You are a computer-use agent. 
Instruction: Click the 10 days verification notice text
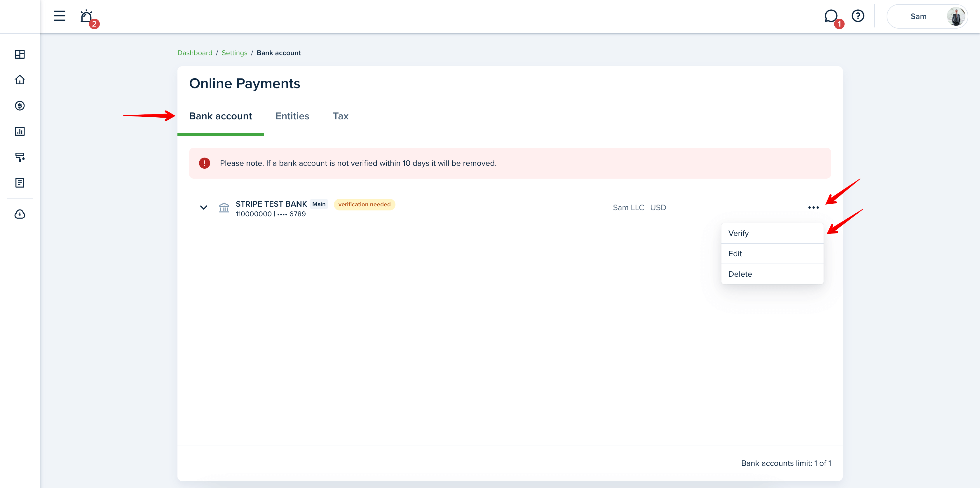tap(358, 163)
